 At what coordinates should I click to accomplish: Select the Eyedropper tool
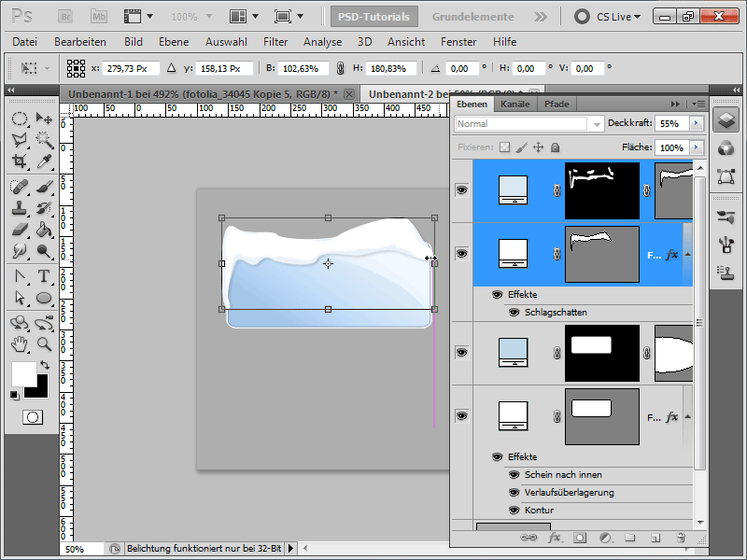point(44,161)
